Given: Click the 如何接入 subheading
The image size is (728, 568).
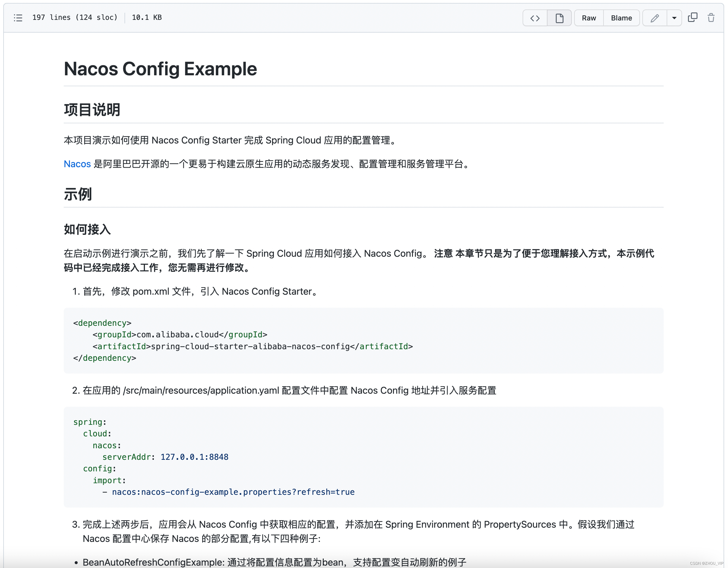Looking at the screenshot, I should point(87,229).
